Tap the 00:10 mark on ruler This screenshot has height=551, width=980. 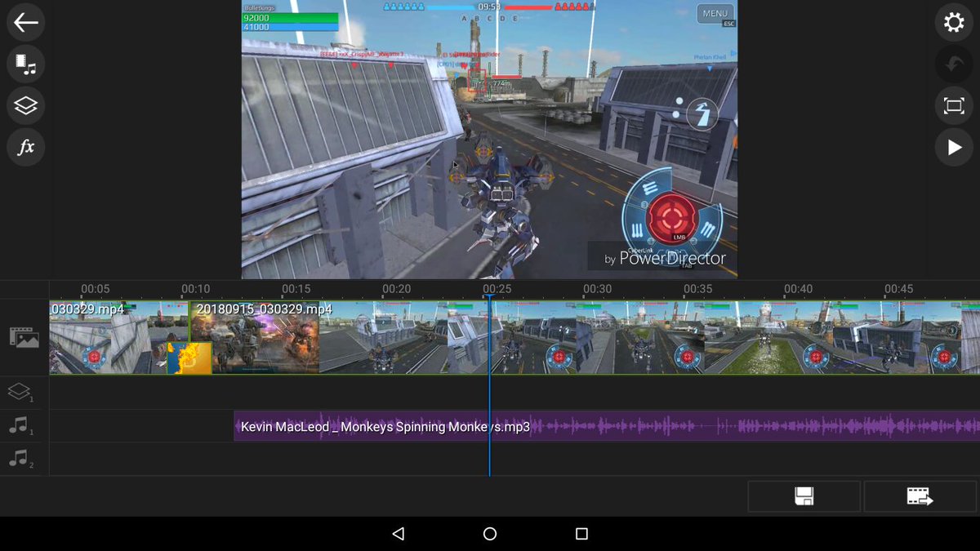coord(196,289)
